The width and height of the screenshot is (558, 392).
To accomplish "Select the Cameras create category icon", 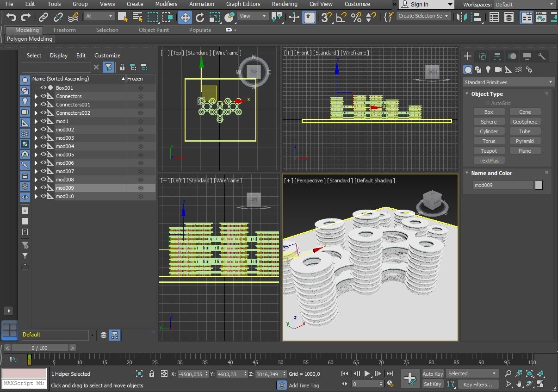I will [x=498, y=69].
